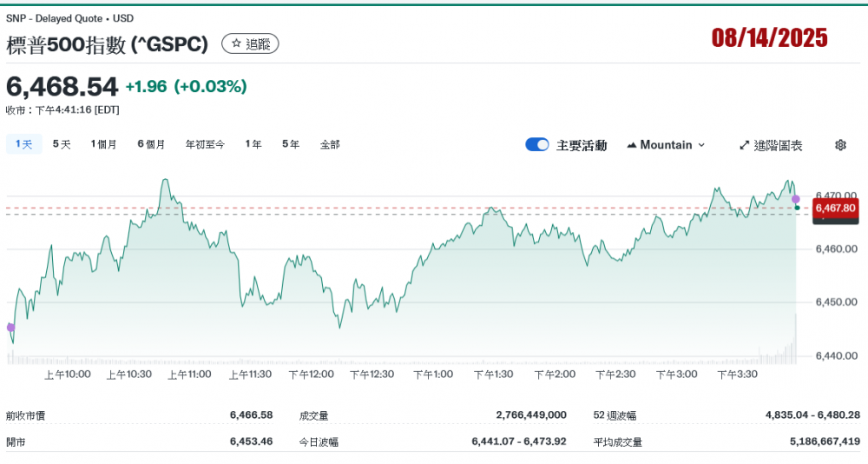Image resolution: width=868 pixels, height=464 pixels.
Task: Select the 1天 time range tab
Action: coord(23,144)
